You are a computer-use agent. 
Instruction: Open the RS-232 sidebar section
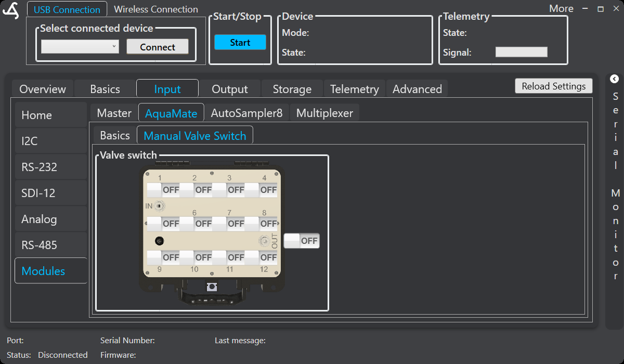coord(50,167)
